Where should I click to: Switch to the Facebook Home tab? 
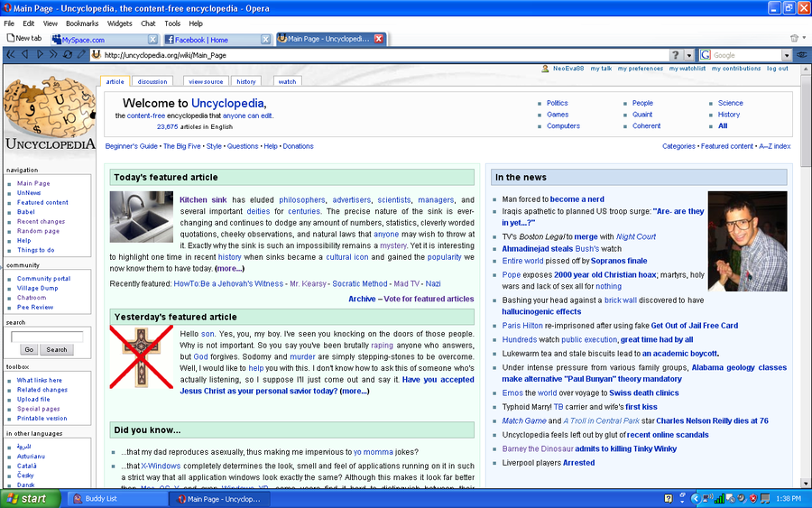217,40
